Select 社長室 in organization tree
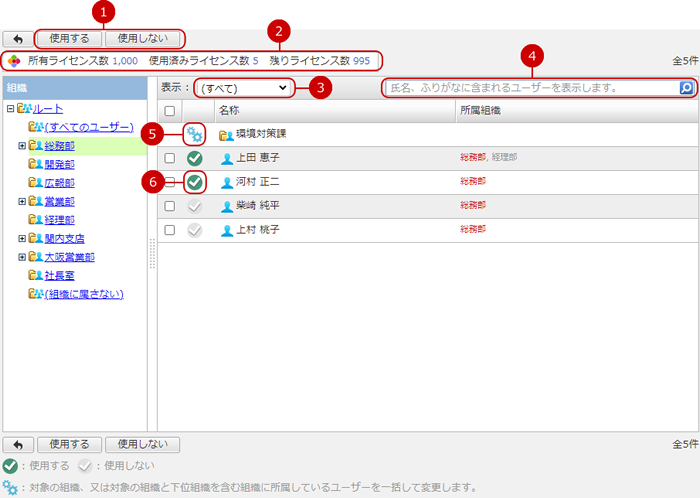This screenshot has height=498, width=700. (x=59, y=276)
